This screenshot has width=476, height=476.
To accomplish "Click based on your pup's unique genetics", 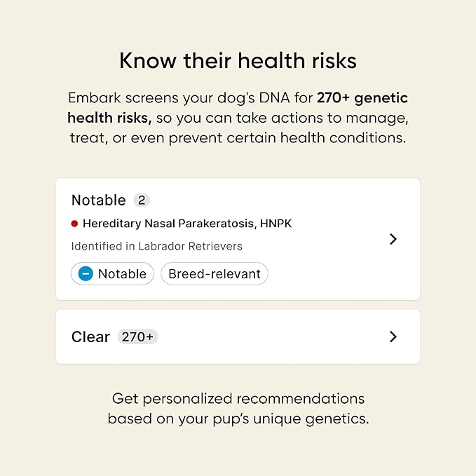I will click(238, 419).
